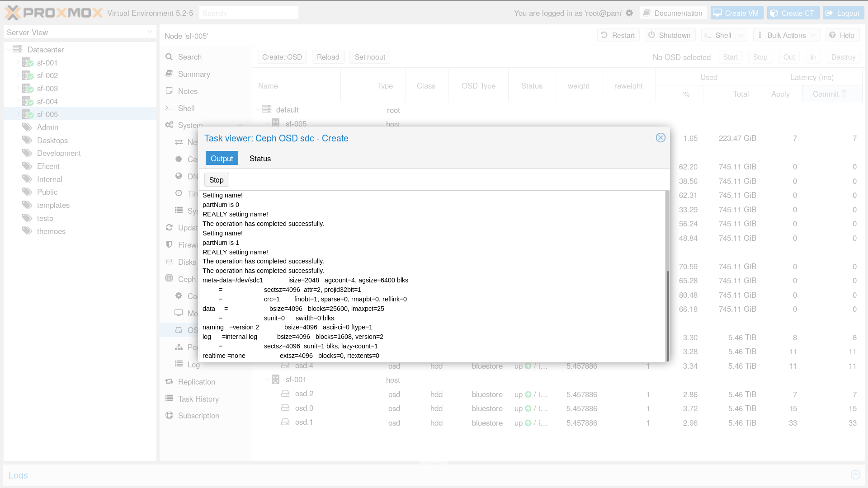Click the Desktops pool tag icon
The width and height of the screenshot is (868, 488).
(x=28, y=140)
